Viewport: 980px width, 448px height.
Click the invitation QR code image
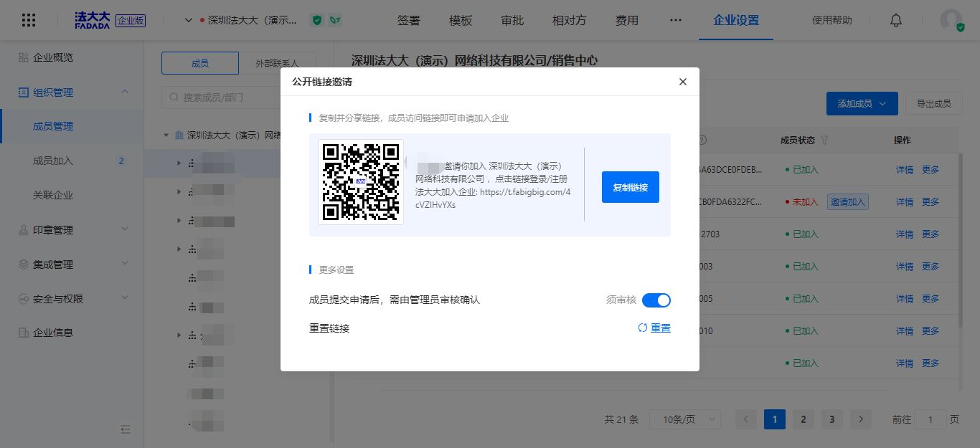point(361,182)
